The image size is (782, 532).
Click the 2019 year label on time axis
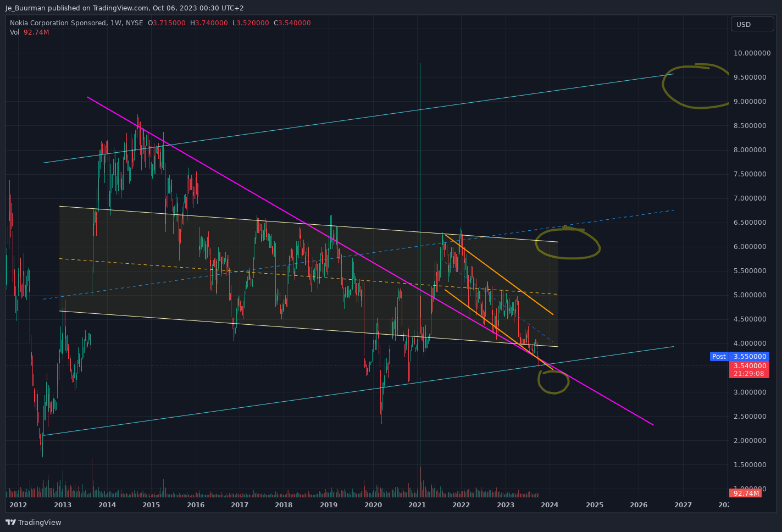pyautogui.click(x=329, y=505)
